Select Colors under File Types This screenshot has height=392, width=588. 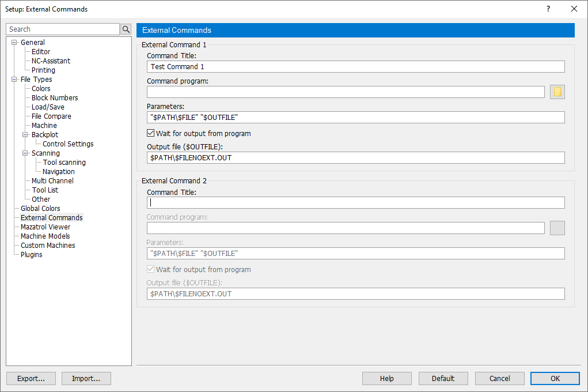(41, 89)
